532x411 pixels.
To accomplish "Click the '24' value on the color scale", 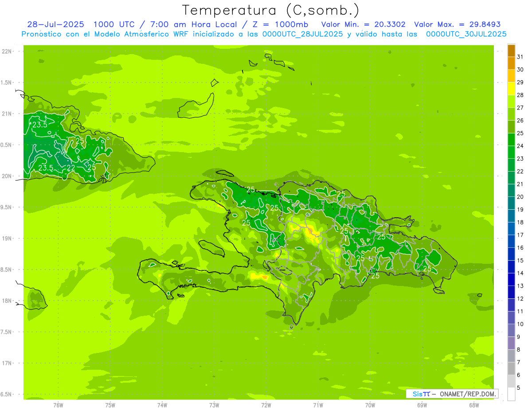I will click(x=520, y=146).
